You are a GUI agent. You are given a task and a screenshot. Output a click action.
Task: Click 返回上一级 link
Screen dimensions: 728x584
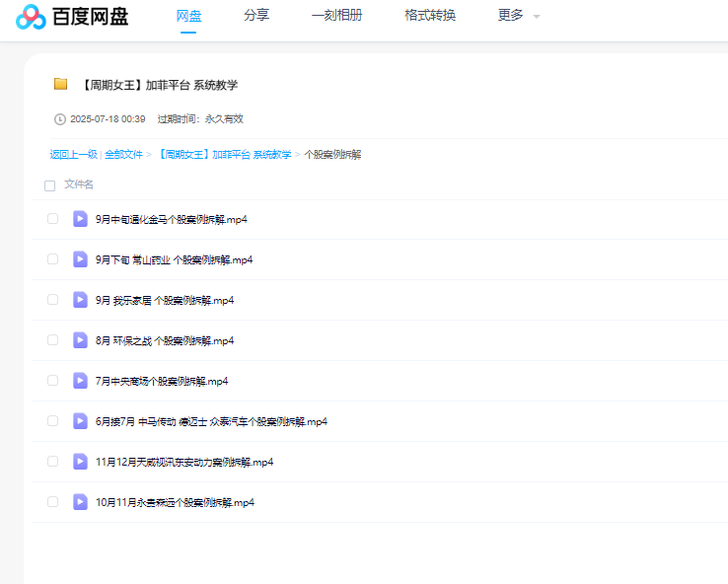click(x=73, y=155)
